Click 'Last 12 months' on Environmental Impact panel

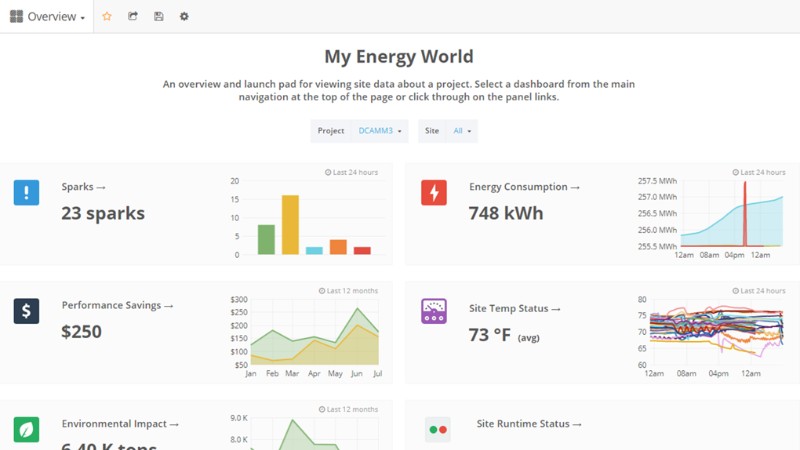click(x=348, y=409)
